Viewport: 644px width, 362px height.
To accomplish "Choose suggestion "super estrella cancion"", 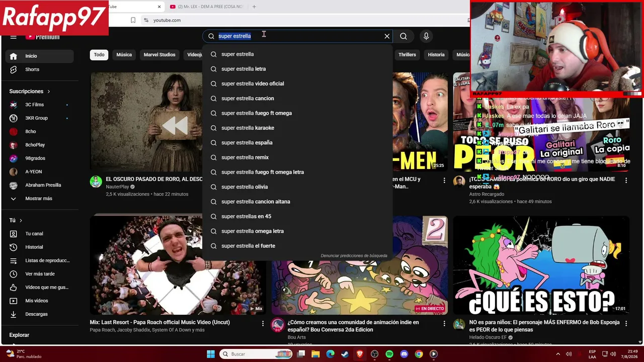I will [297, 99].
